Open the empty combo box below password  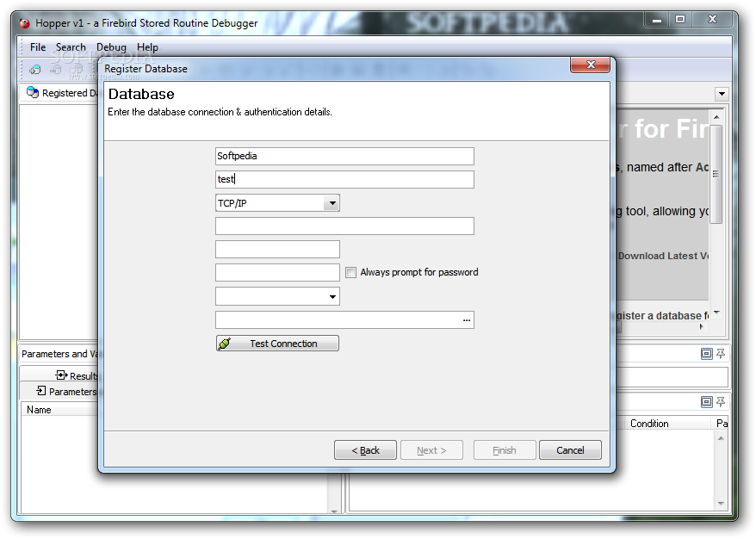point(332,296)
